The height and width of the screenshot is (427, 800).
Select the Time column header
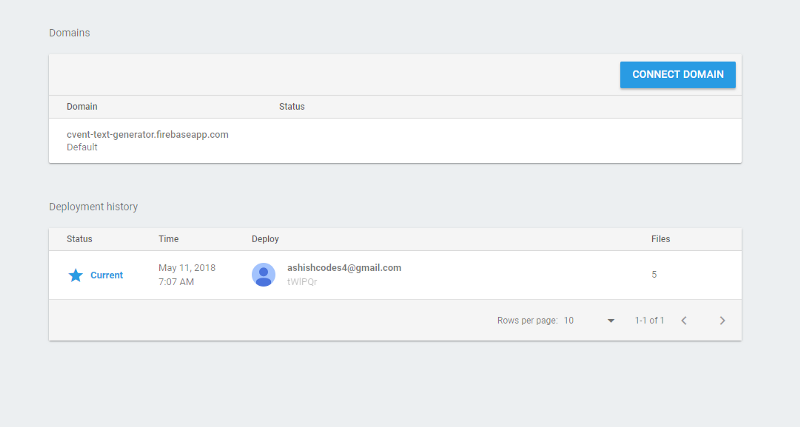168,239
